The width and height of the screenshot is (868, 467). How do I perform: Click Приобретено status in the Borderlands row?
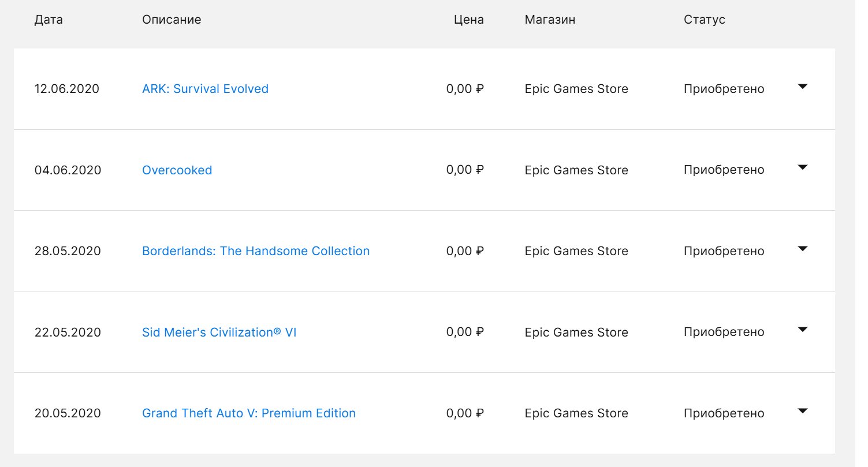[x=724, y=251]
